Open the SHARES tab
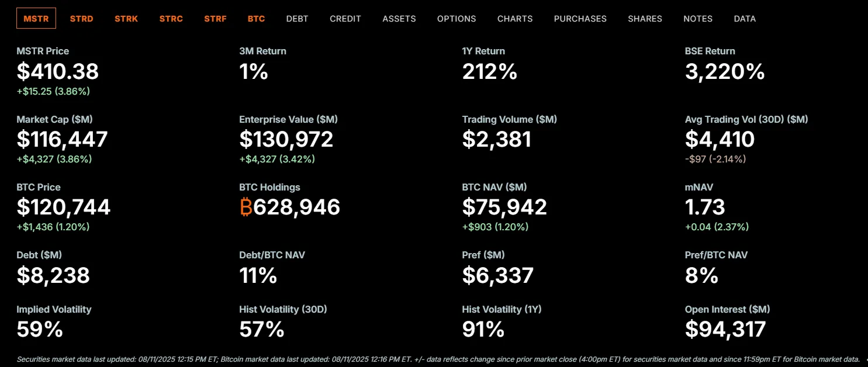Screen dimensions: 868x367 pos(645,19)
